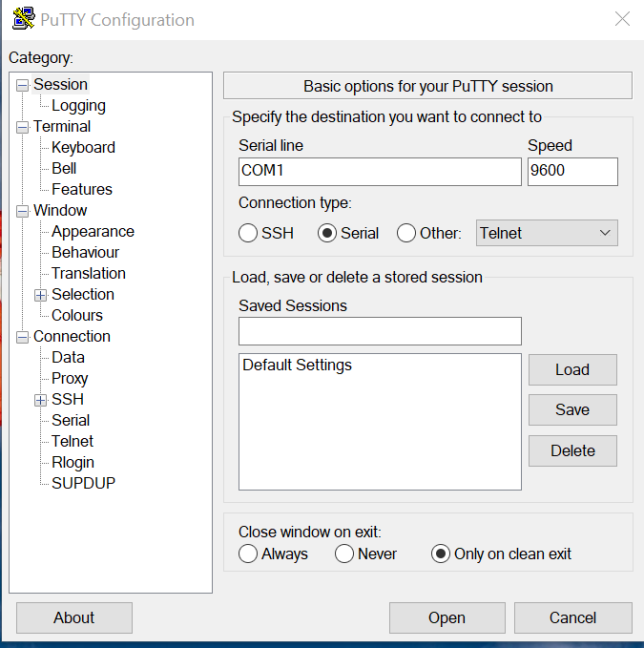Go to the Colours settings
The image size is (644, 648).
pyautogui.click(x=77, y=316)
